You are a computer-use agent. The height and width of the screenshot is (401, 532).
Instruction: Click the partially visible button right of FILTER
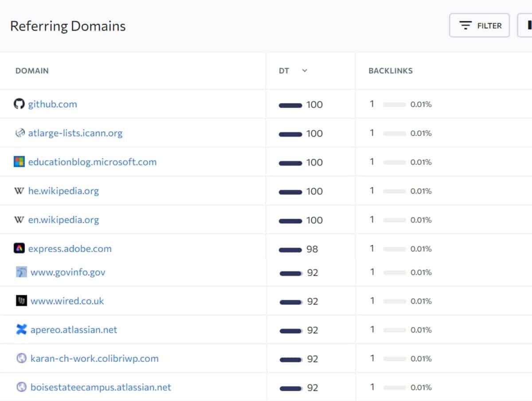pyautogui.click(x=528, y=25)
